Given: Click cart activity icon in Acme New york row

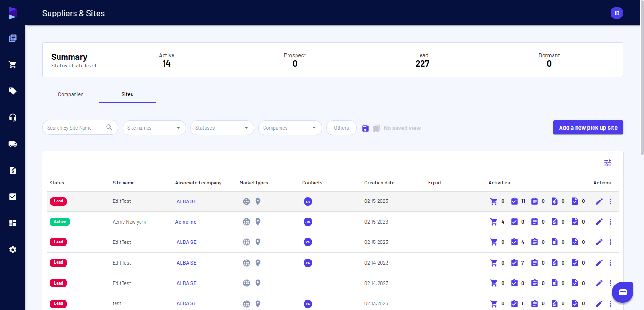Looking at the screenshot, I should (x=494, y=222).
